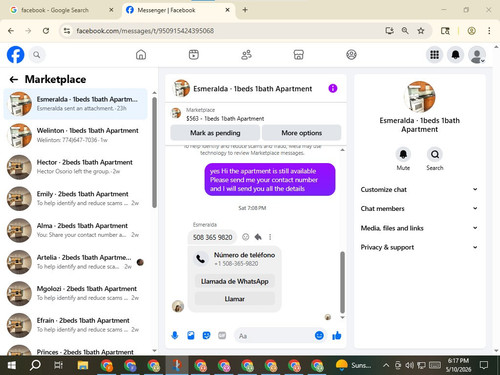Open the $563 1beds 1bath Apartment listing

click(225, 118)
